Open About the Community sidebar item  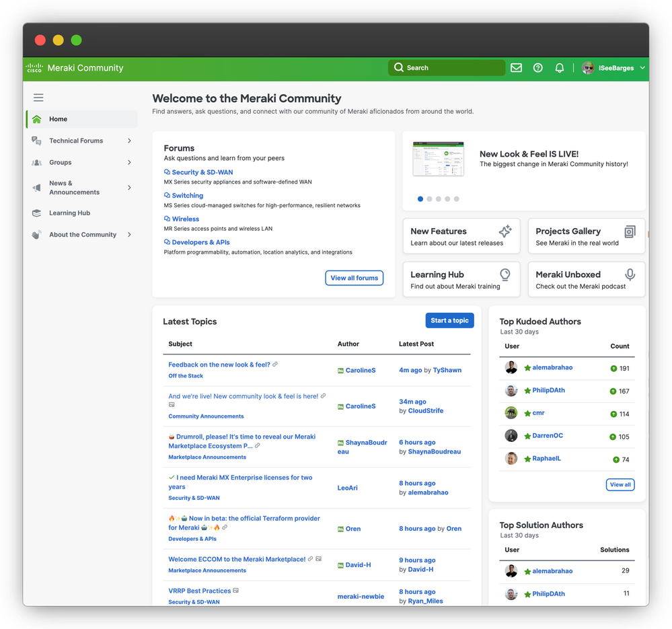pyautogui.click(x=82, y=235)
